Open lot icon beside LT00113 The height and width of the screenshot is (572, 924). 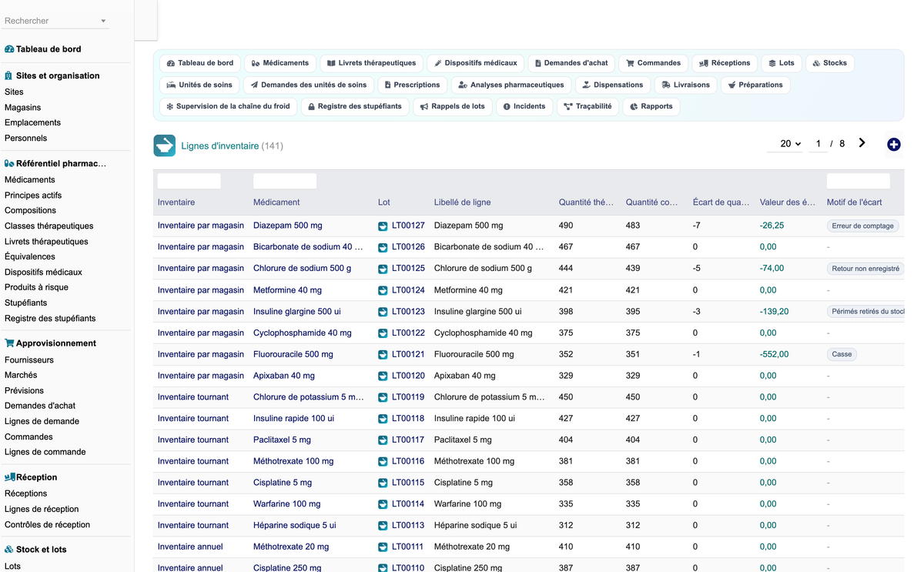383,526
